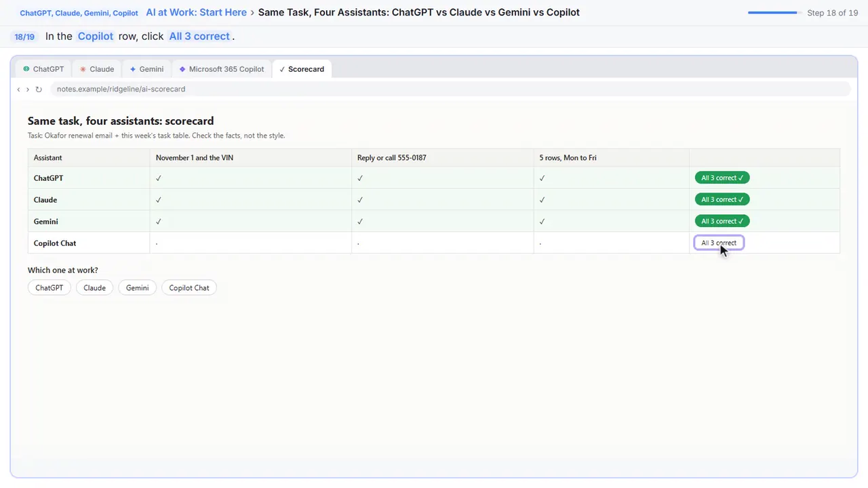Click the notes.example URL address bar
Image resolution: width=868 pixels, height=488 pixels.
click(450, 89)
